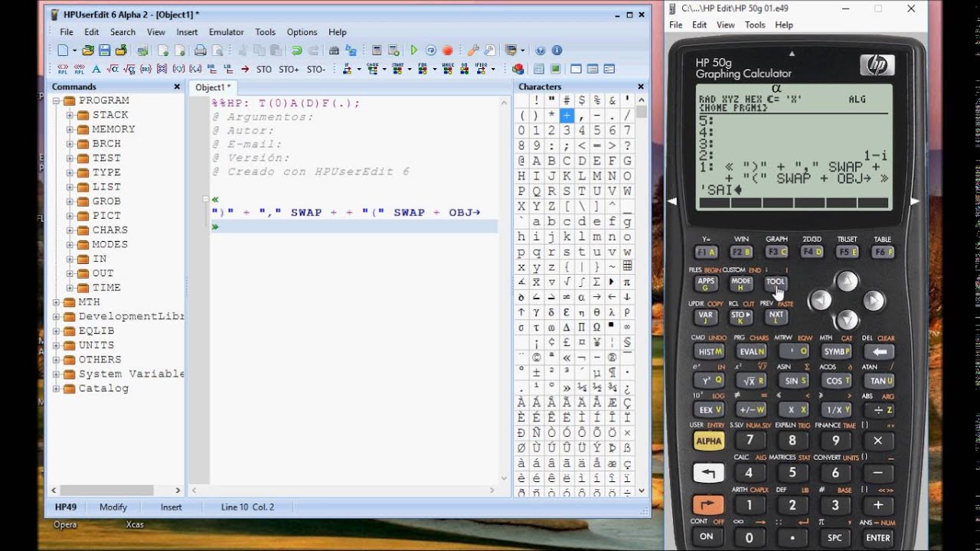This screenshot has height=551, width=980.
Task: Open the Emulator menu
Action: point(226,32)
